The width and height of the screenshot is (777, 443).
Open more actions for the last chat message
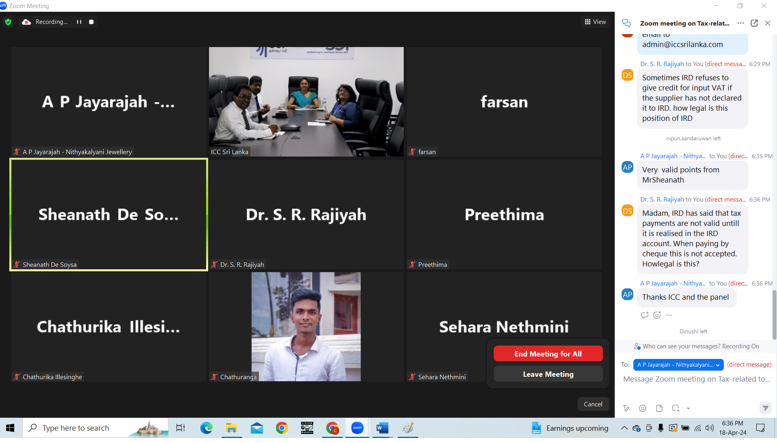click(669, 315)
